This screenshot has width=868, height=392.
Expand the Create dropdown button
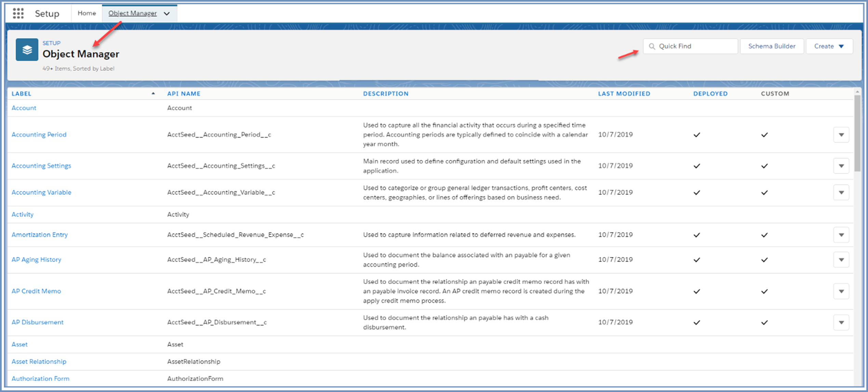coord(829,46)
